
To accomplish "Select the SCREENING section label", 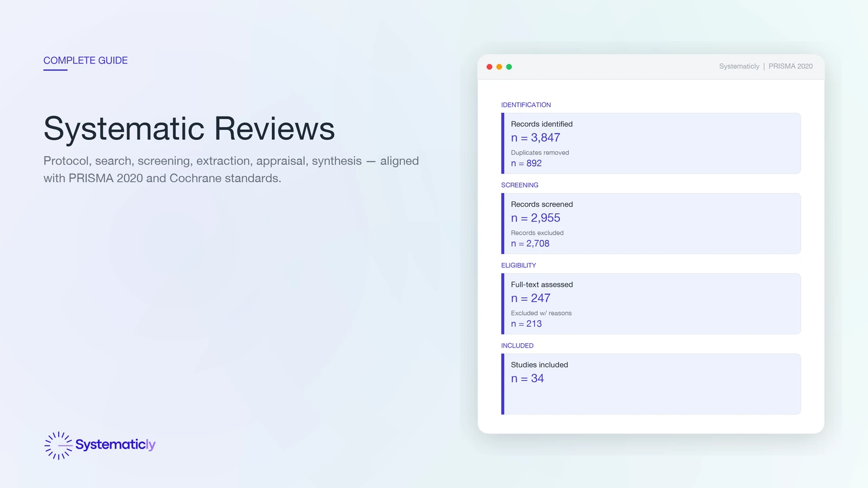I will [519, 185].
